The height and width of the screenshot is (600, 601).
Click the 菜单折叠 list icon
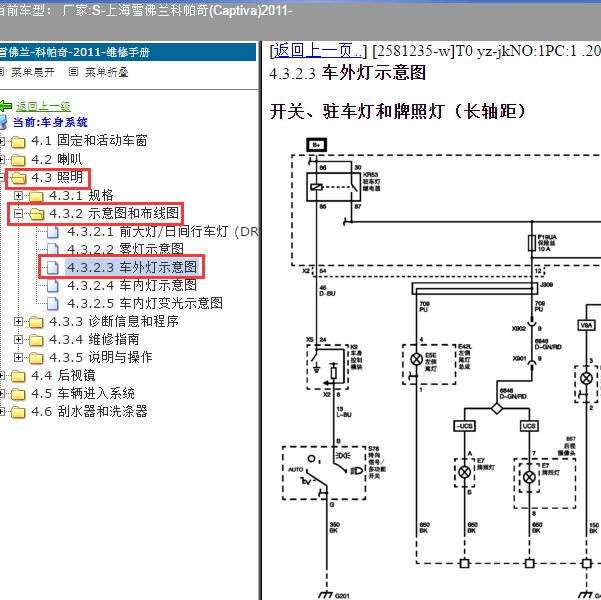click(x=73, y=72)
